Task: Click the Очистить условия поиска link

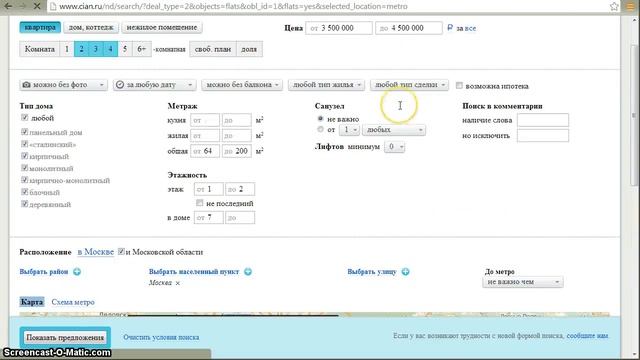Action: [x=161, y=337]
